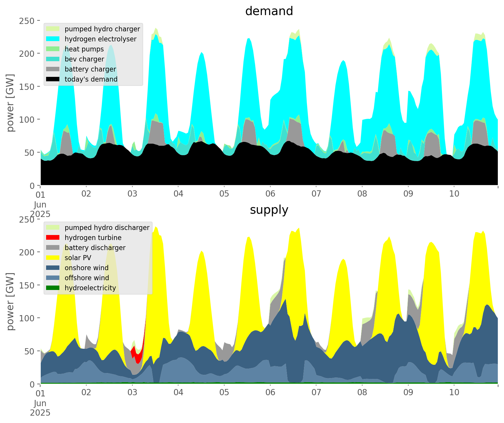Click the 'pumped hydro charger' legend label
The width and height of the screenshot is (504, 423).
[x=102, y=29]
